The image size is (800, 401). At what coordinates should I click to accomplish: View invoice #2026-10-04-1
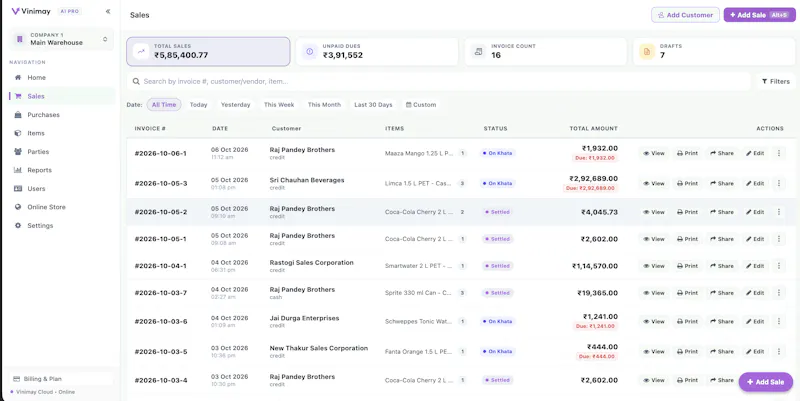click(654, 266)
